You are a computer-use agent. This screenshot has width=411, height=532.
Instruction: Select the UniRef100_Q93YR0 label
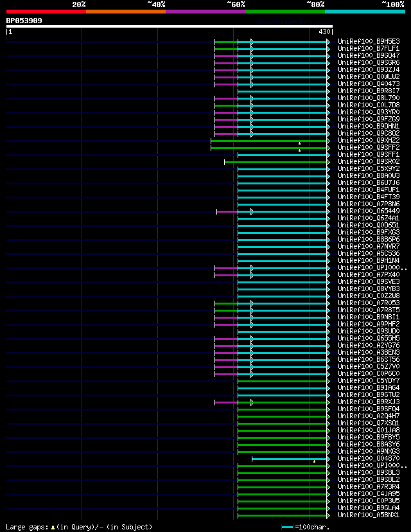pyautogui.click(x=369, y=112)
